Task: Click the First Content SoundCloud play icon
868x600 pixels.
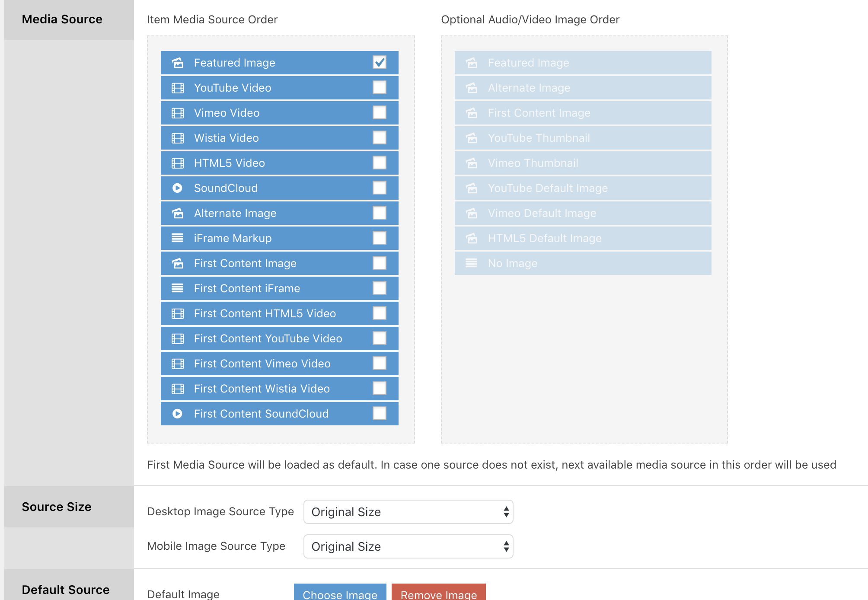Action: 177,414
